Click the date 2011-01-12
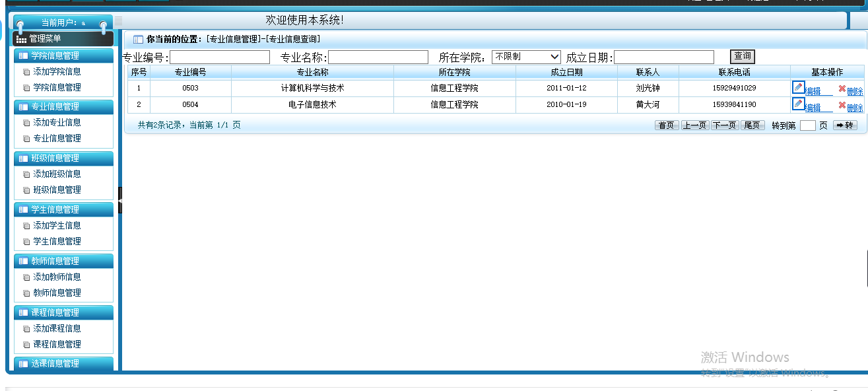This screenshot has height=391, width=868. tap(566, 88)
